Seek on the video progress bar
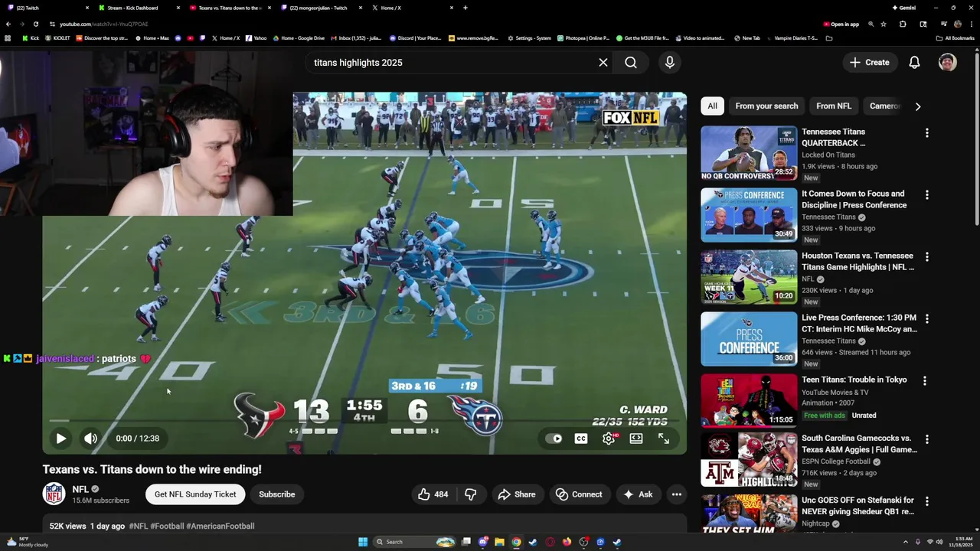The width and height of the screenshot is (980, 551). 364,420
